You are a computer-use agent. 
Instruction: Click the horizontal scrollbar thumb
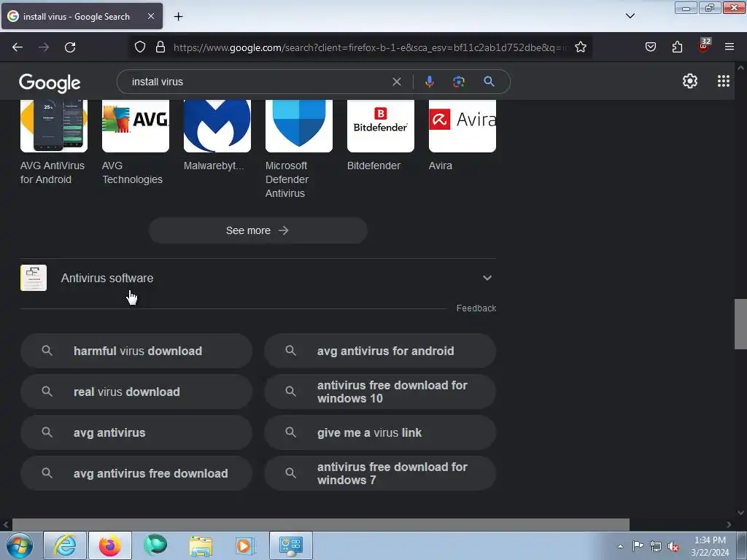pos(321,524)
